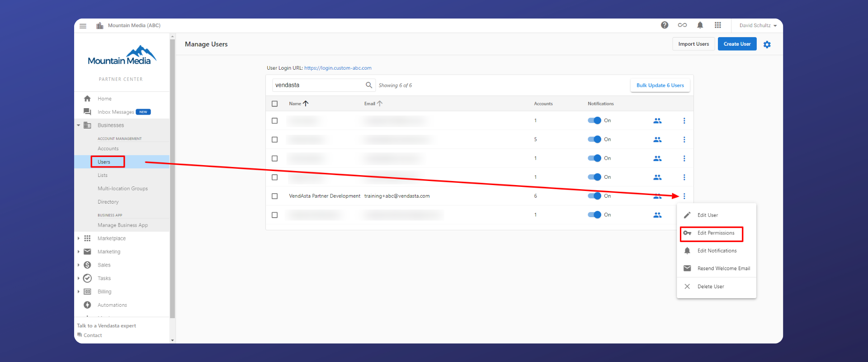868x362 pixels.
Task: Click the Import Users button
Action: coord(693,44)
